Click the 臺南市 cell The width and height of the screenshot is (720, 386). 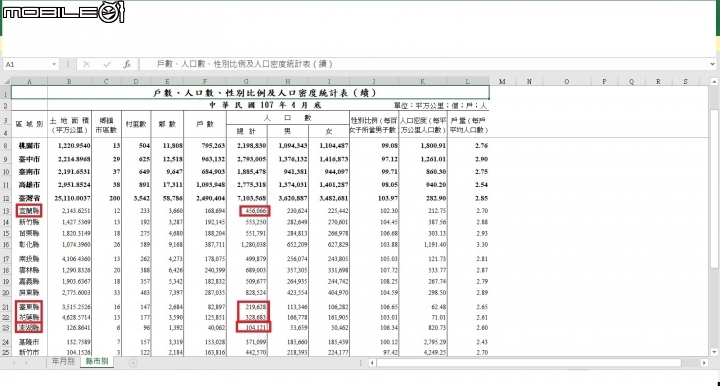click(x=29, y=172)
